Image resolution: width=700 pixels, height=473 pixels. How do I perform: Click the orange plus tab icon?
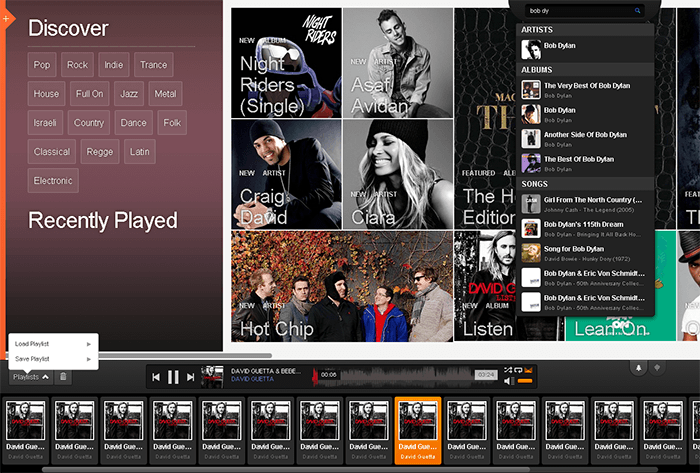[x=6, y=19]
